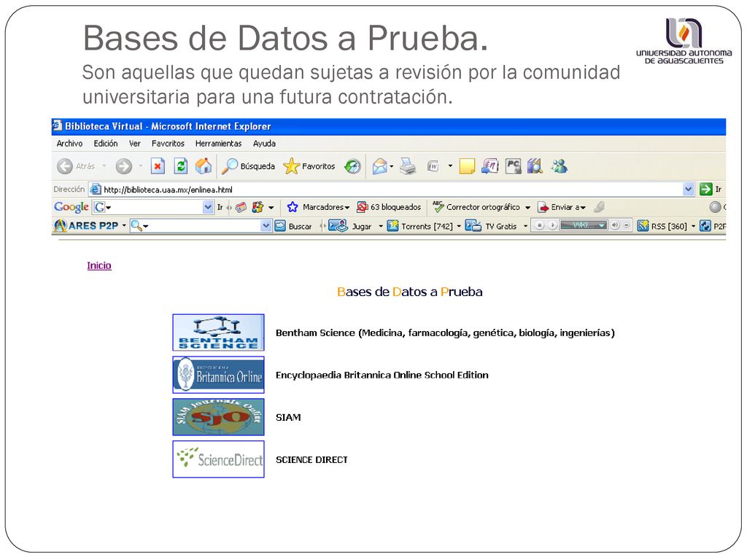The image size is (747, 560).
Task: Open the Torrents dropdown arrow
Action: (459, 226)
